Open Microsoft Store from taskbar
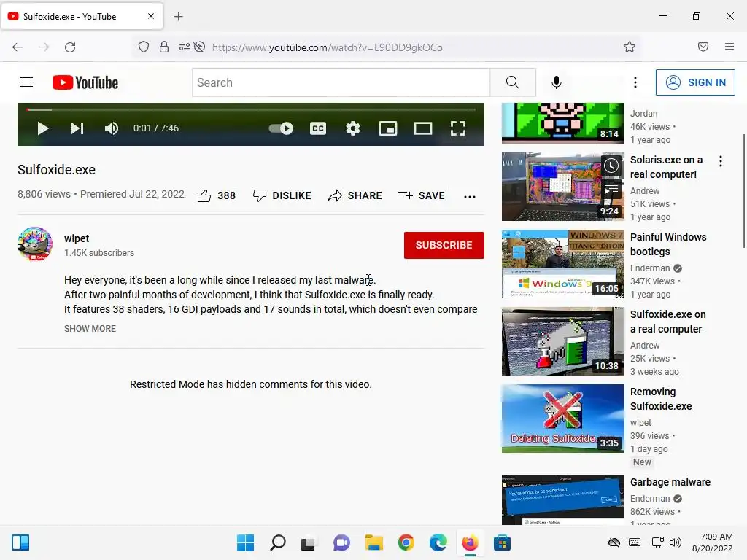 coord(502,542)
